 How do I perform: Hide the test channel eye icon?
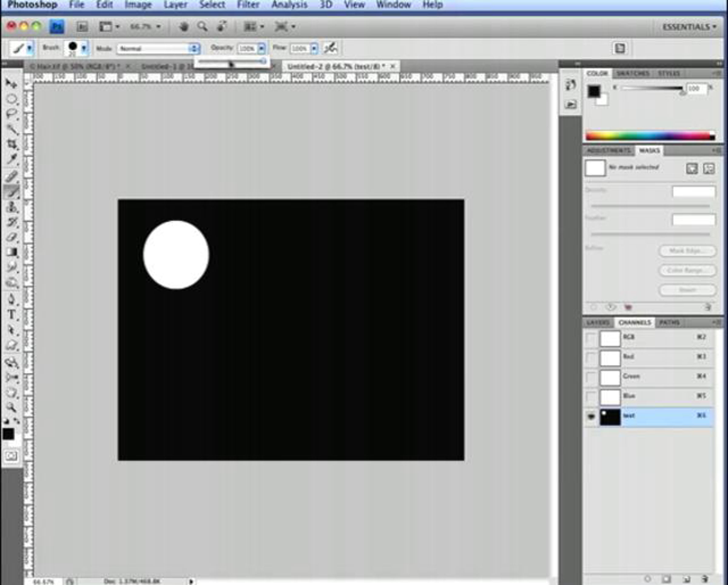click(x=591, y=416)
